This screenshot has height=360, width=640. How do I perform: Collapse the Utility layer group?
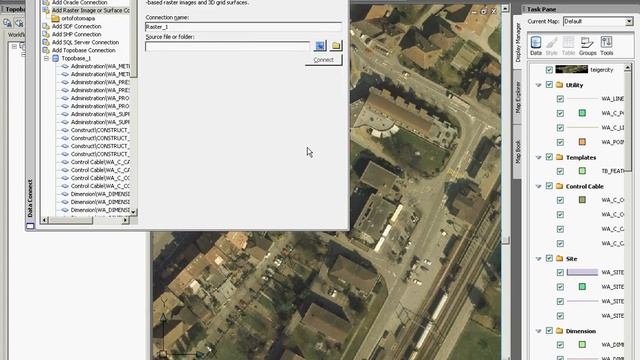[x=538, y=85]
